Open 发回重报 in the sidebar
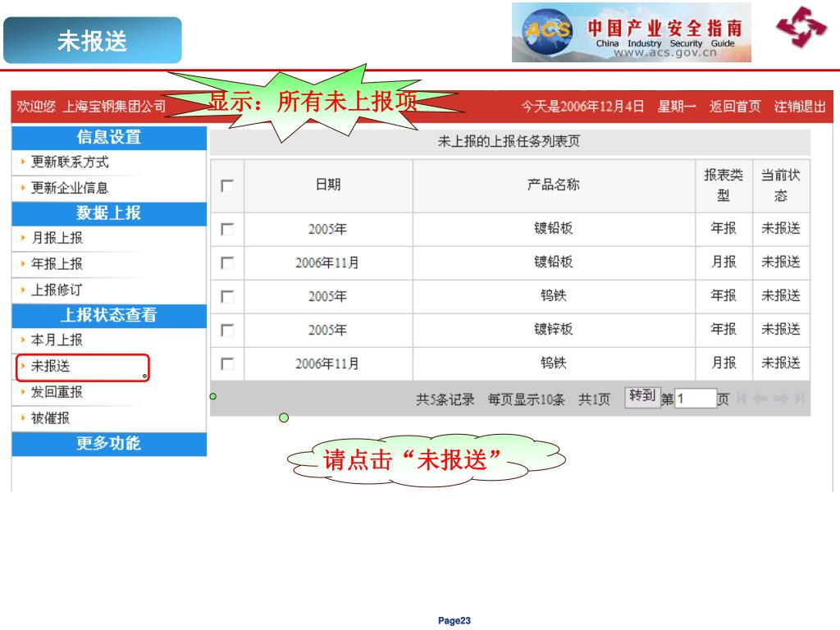The image size is (840, 630). tap(57, 392)
